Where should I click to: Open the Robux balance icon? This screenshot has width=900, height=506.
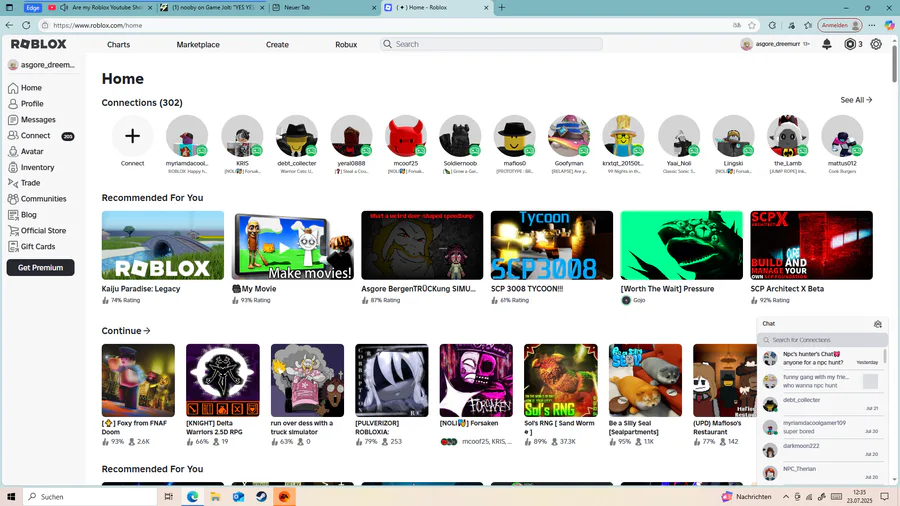(x=850, y=44)
